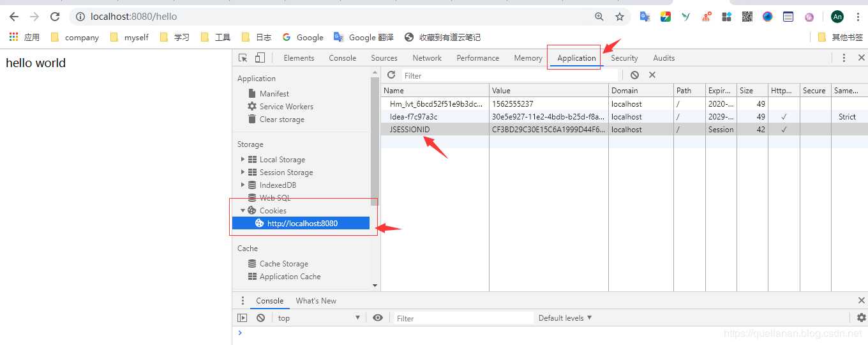
Task: Click the cookies Filter input field
Action: (509, 75)
